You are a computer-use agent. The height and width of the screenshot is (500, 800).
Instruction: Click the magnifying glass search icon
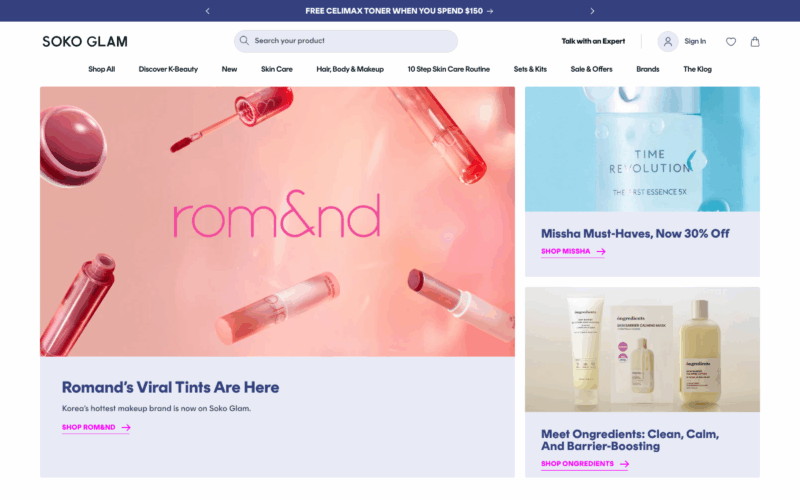coord(244,40)
